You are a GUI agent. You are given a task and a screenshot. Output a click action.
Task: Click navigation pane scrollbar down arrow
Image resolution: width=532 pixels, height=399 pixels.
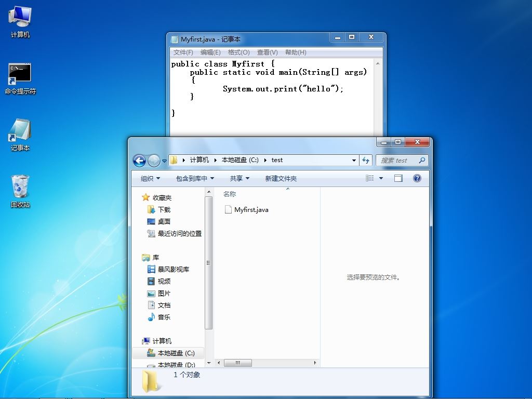(x=209, y=363)
